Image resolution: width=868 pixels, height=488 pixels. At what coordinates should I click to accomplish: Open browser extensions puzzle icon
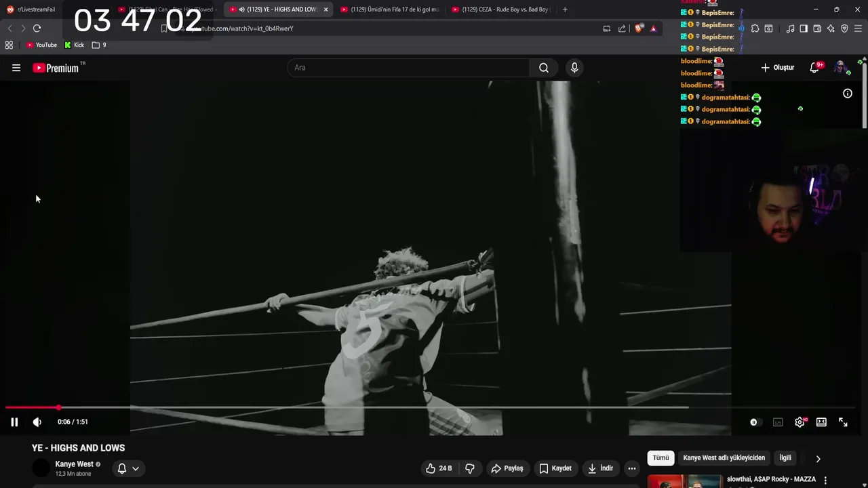[755, 28]
